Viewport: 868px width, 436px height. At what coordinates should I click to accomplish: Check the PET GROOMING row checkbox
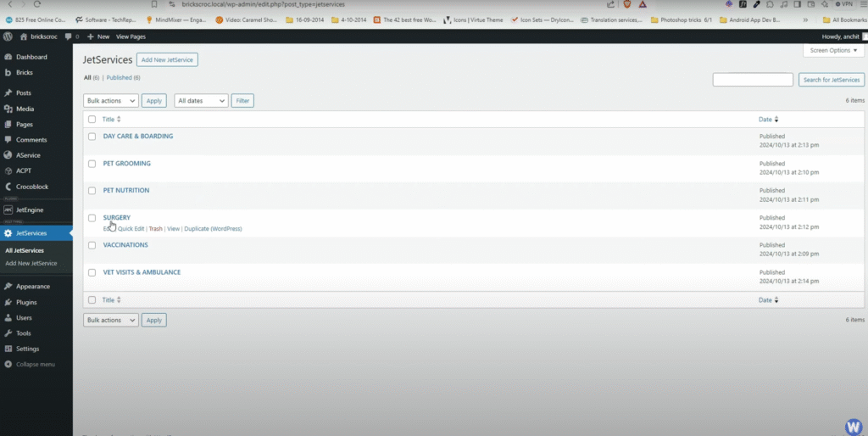(92, 164)
